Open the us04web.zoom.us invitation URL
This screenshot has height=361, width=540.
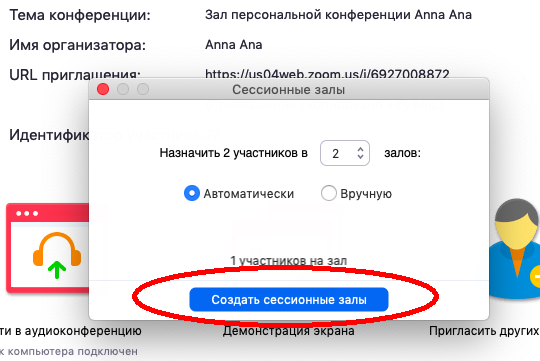327,74
